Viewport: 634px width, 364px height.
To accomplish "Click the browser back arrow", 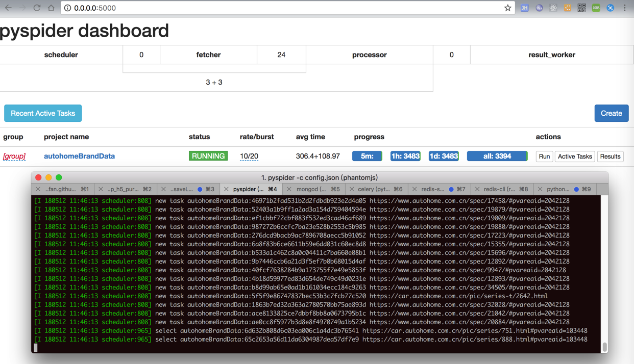I will tap(8, 8).
